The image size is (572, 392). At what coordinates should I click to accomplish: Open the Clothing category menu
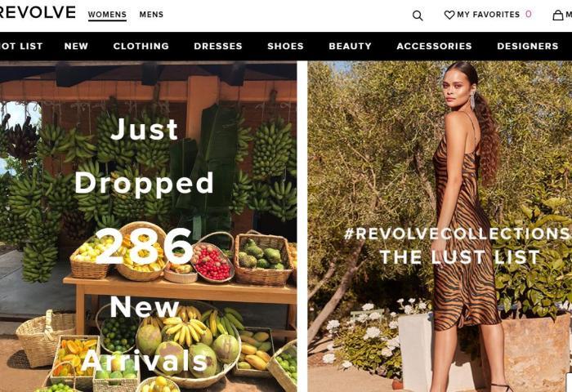pyautogui.click(x=141, y=46)
